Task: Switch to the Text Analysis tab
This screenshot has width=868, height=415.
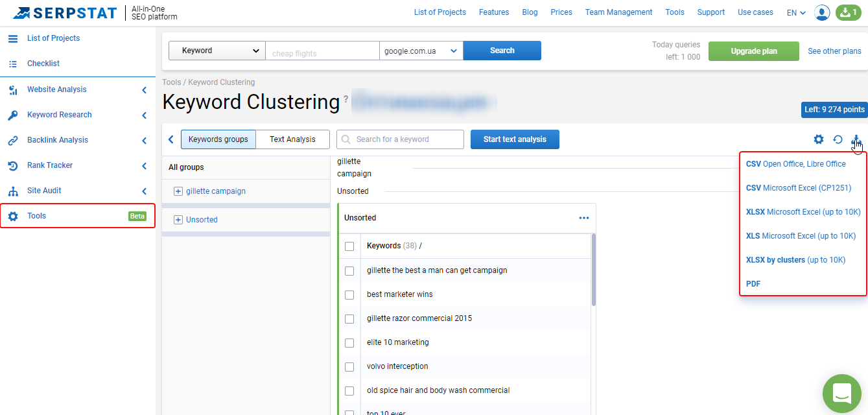Action: (292, 139)
